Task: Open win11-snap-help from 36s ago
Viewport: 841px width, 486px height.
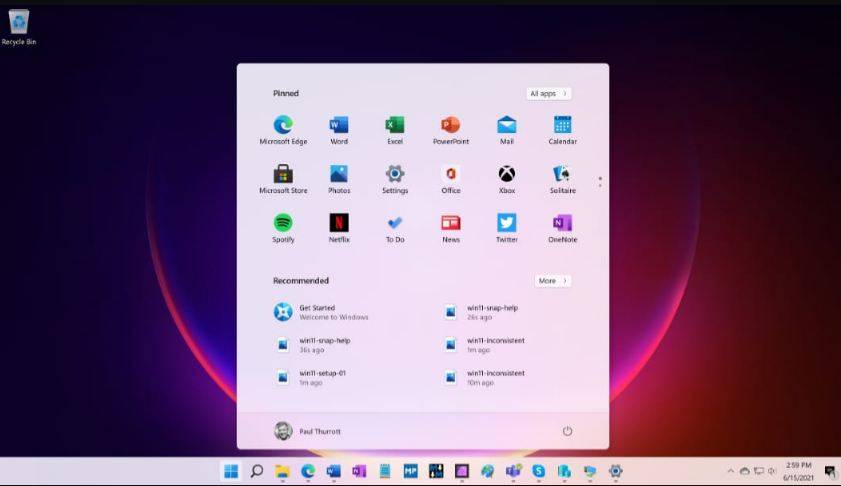Action: [313, 345]
